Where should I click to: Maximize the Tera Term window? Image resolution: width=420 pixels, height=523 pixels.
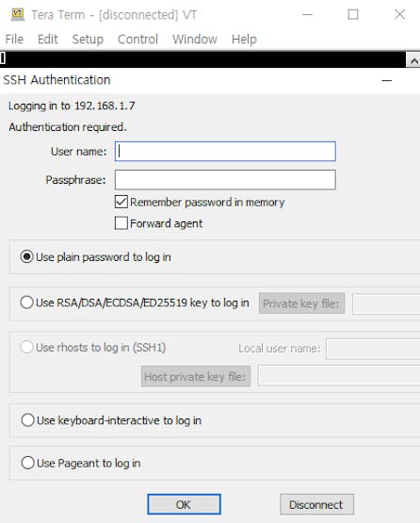353,14
